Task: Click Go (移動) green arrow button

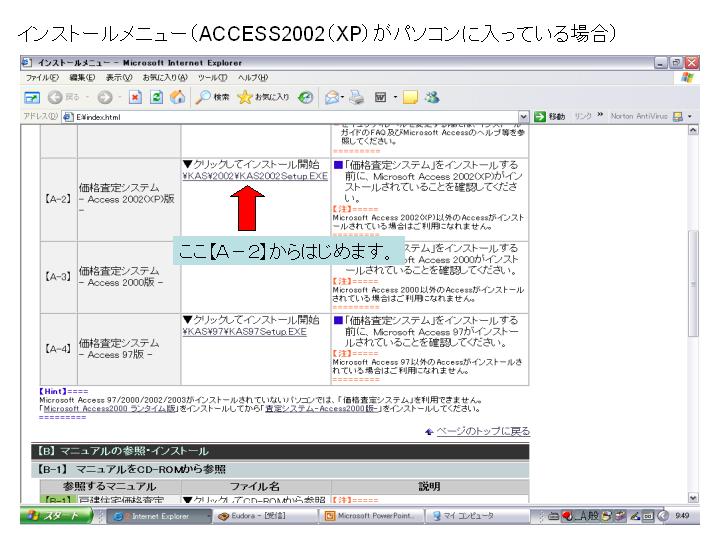Action: [x=550, y=117]
